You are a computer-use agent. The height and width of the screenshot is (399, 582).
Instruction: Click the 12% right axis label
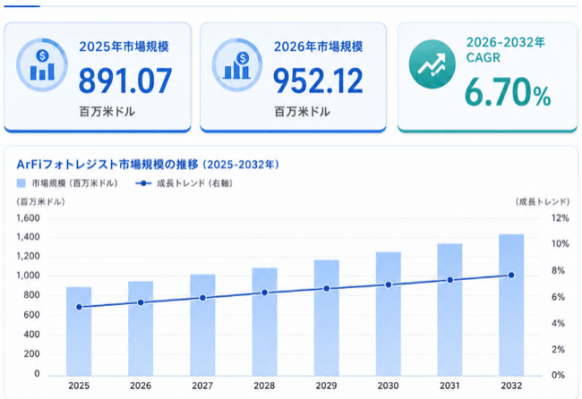click(x=560, y=218)
